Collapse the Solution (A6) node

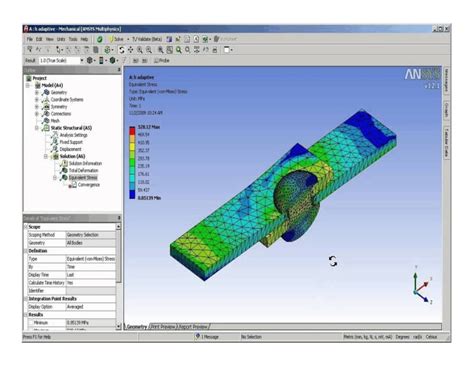click(x=46, y=156)
